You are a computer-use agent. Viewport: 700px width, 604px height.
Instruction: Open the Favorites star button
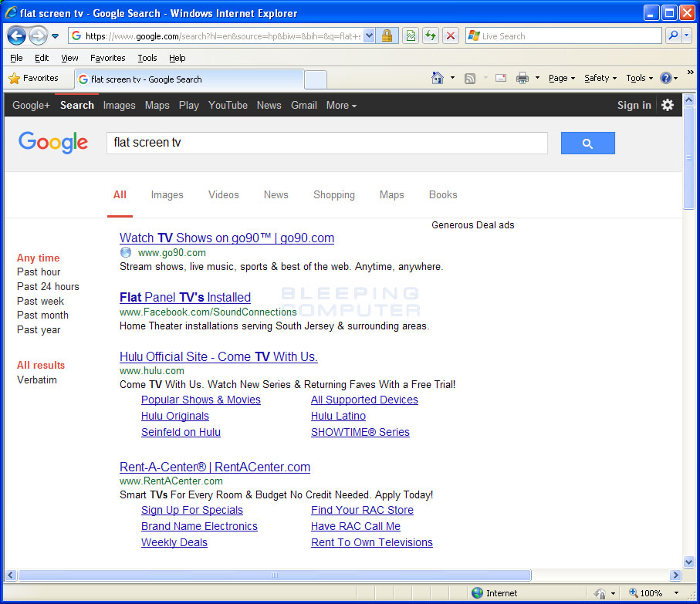tap(34, 78)
